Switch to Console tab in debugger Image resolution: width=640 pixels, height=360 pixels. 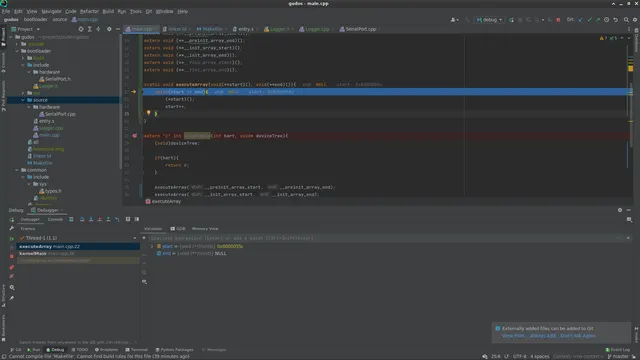pos(55,219)
